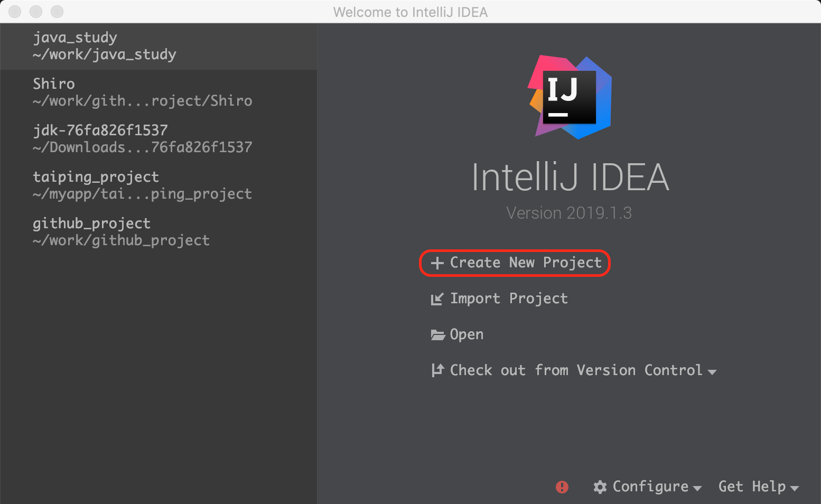Screen dimensions: 821x504
Task: Click the version control checkout icon
Action: click(437, 370)
